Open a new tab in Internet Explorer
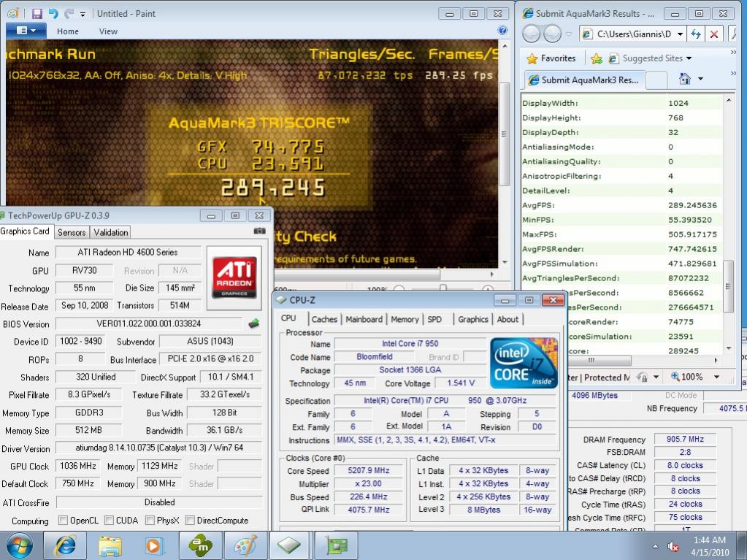This screenshot has width=747, height=560. 656,80
